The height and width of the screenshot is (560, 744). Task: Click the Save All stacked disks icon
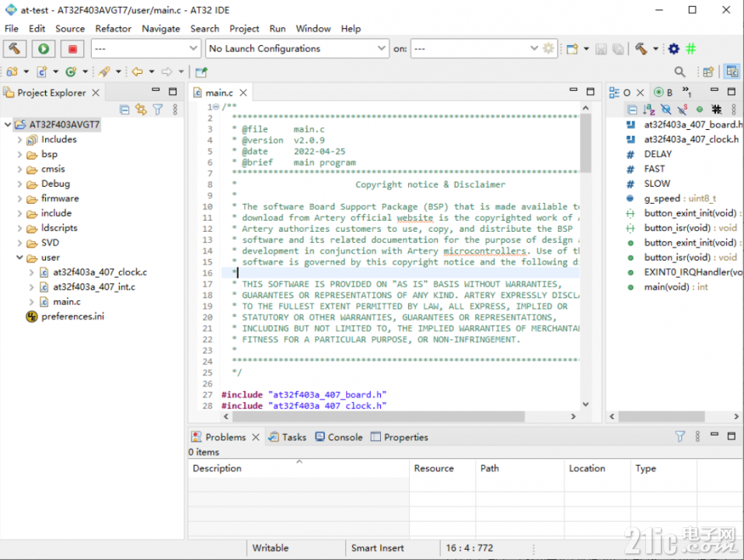618,49
